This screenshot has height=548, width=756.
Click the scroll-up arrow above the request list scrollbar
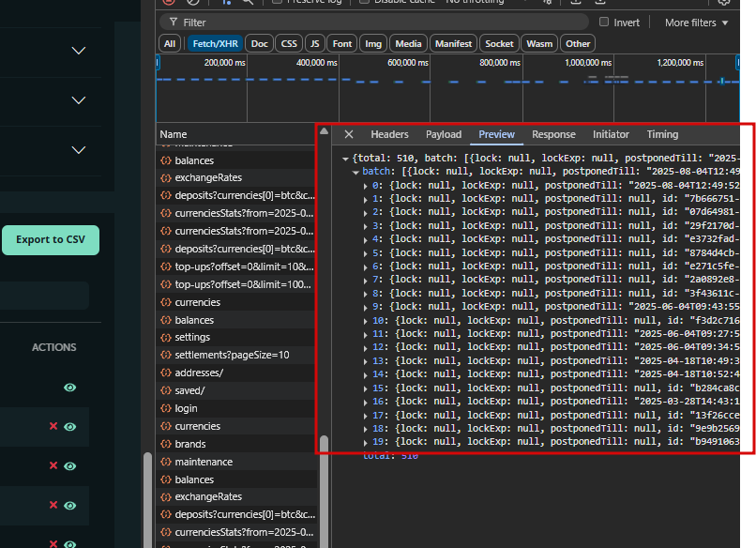(x=324, y=131)
